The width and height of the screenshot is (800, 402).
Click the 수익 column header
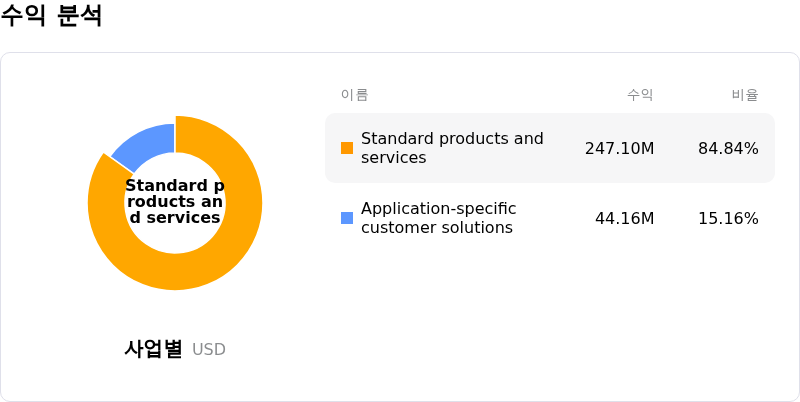point(640,95)
